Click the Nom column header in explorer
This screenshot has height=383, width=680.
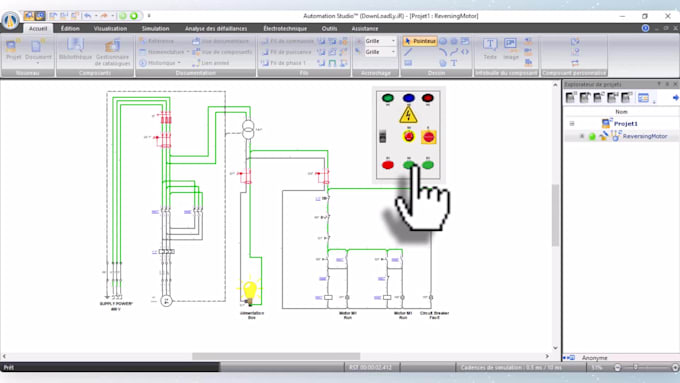tap(621, 111)
